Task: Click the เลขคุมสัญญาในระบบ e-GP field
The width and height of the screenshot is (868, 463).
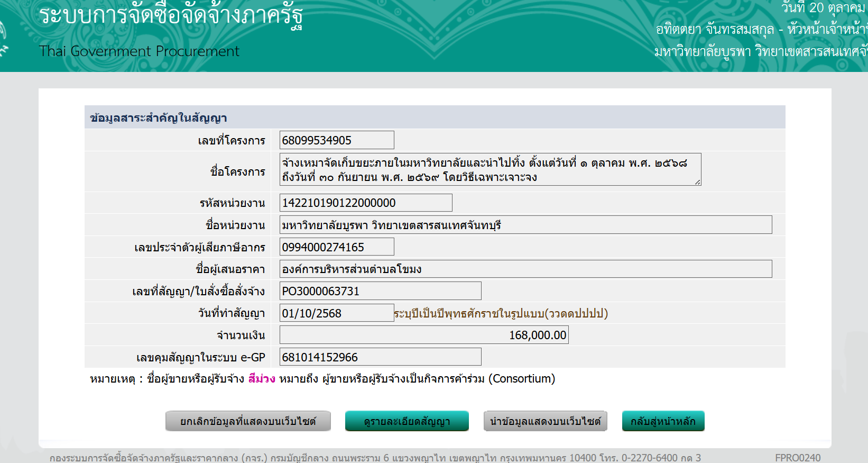Action: tap(380, 357)
